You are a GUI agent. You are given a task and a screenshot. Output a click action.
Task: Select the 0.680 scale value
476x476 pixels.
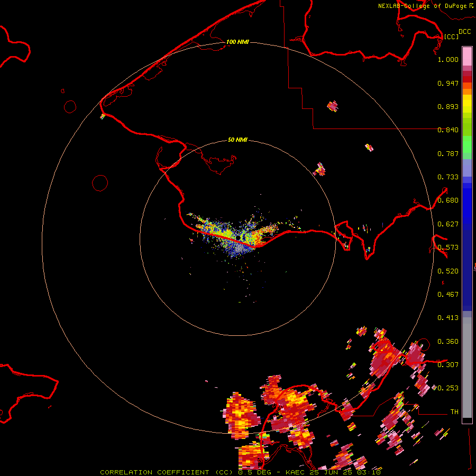pyautogui.click(x=448, y=200)
